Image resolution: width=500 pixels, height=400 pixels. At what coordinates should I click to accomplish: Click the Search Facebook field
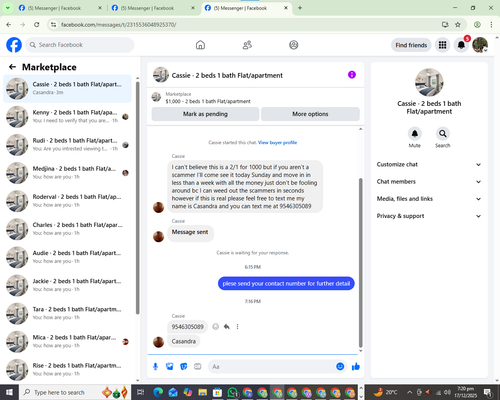click(80, 45)
